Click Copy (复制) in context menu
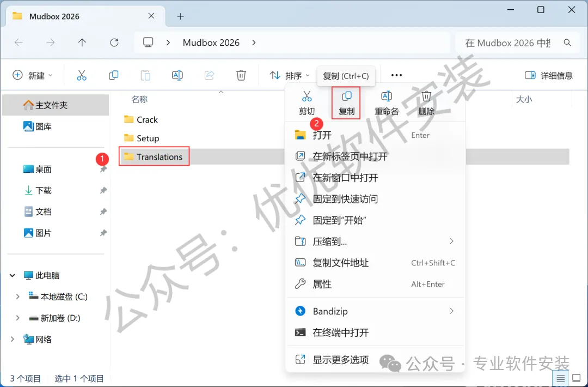This screenshot has height=387, width=588. pos(346,103)
